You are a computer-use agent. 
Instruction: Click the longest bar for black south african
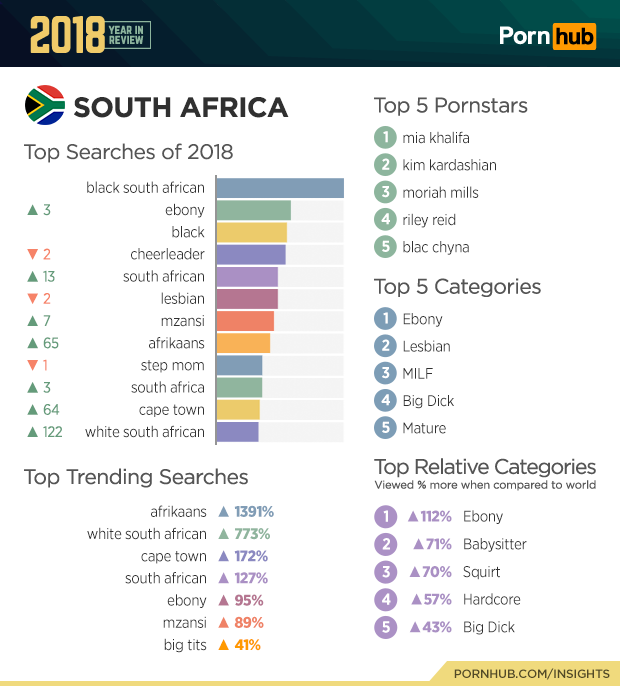tap(280, 188)
